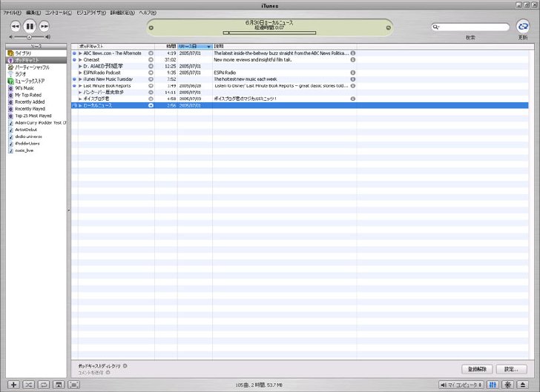Click the add playlist plus button
This screenshot has height=392, width=540.
[13, 385]
